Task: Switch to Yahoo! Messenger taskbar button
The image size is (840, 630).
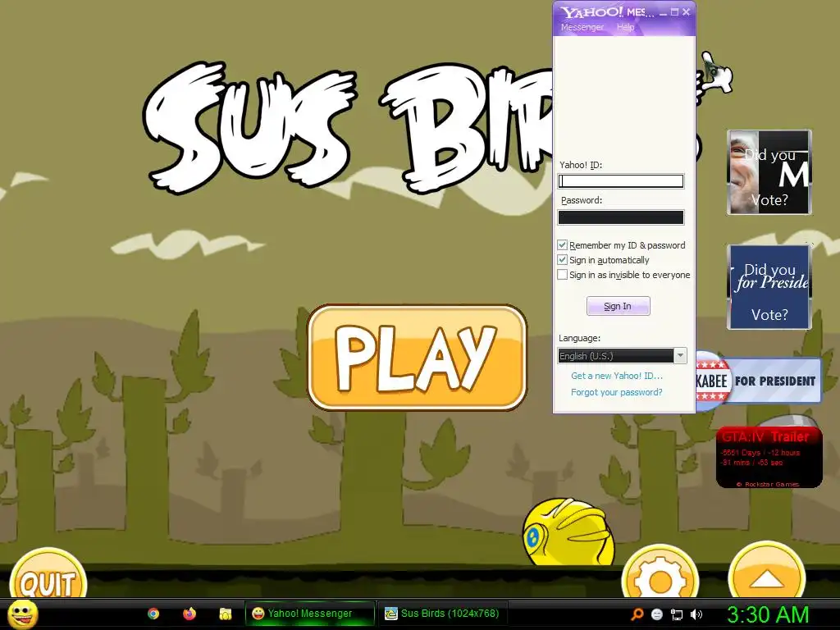Action: click(309, 614)
